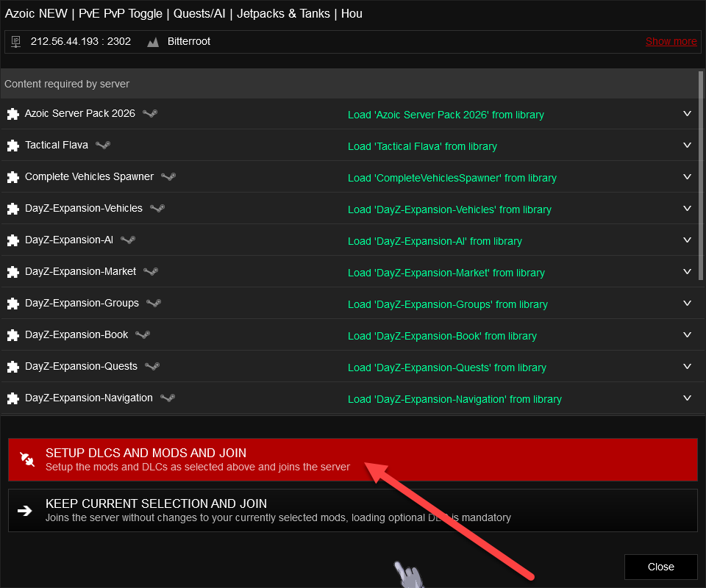706x588 pixels.
Task: Click the arrow icon on keep selection
Action: (25, 510)
